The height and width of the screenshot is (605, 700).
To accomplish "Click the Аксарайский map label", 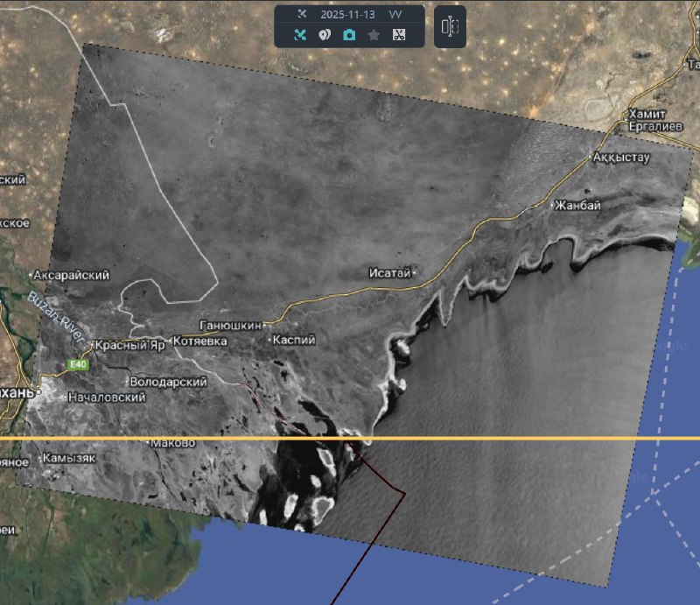I will tap(74, 275).
